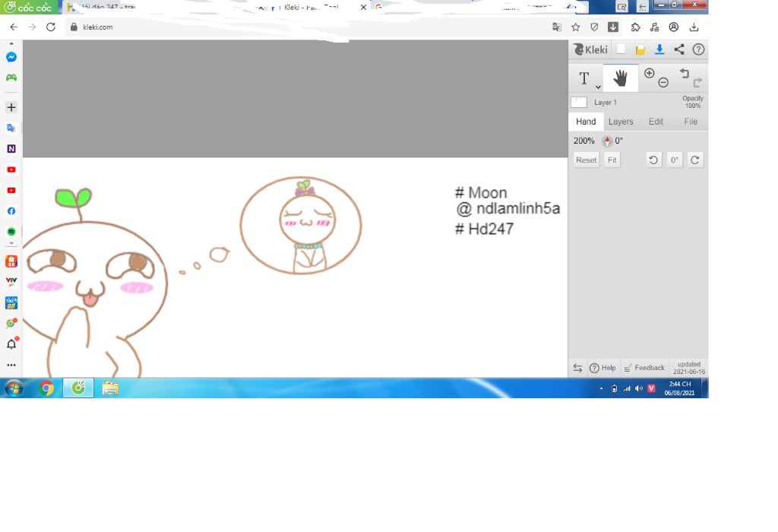The image size is (778, 532).
Task: Add a sidebar shortcut with plus
Action: click(11, 107)
